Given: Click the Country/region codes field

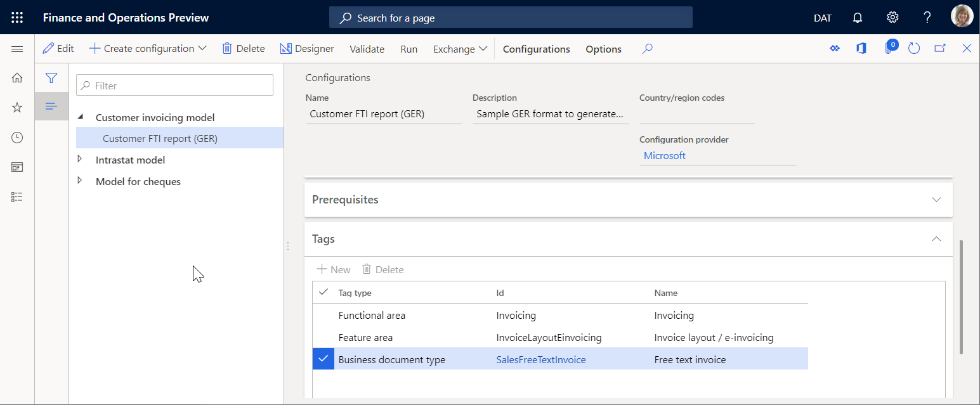Looking at the screenshot, I should (x=697, y=114).
